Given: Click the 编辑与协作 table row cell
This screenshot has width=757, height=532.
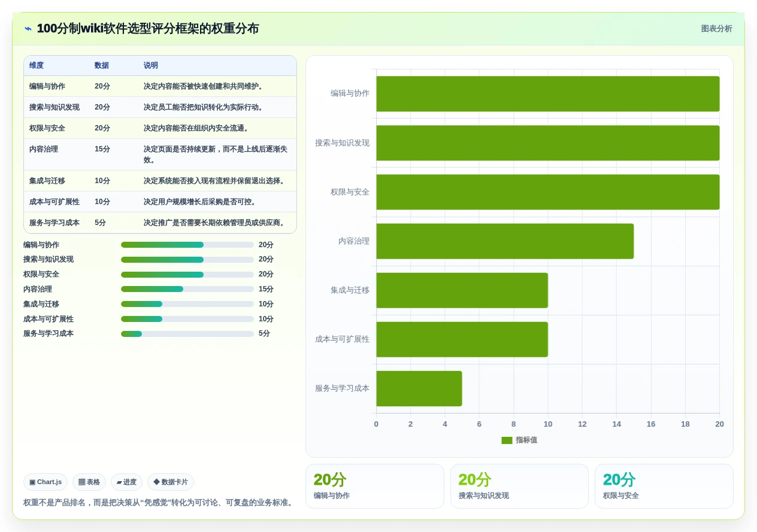Looking at the screenshot, I should point(47,86).
